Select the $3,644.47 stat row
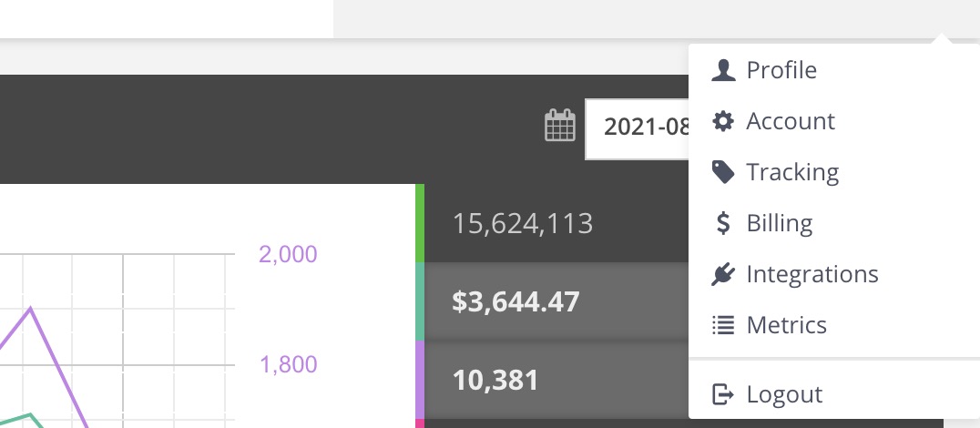Image resolution: width=980 pixels, height=428 pixels. pyautogui.click(x=556, y=301)
